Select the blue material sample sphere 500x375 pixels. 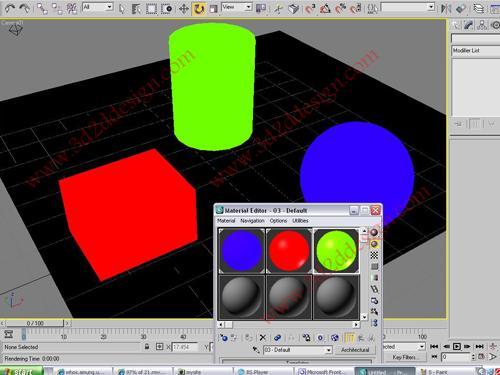(x=241, y=251)
